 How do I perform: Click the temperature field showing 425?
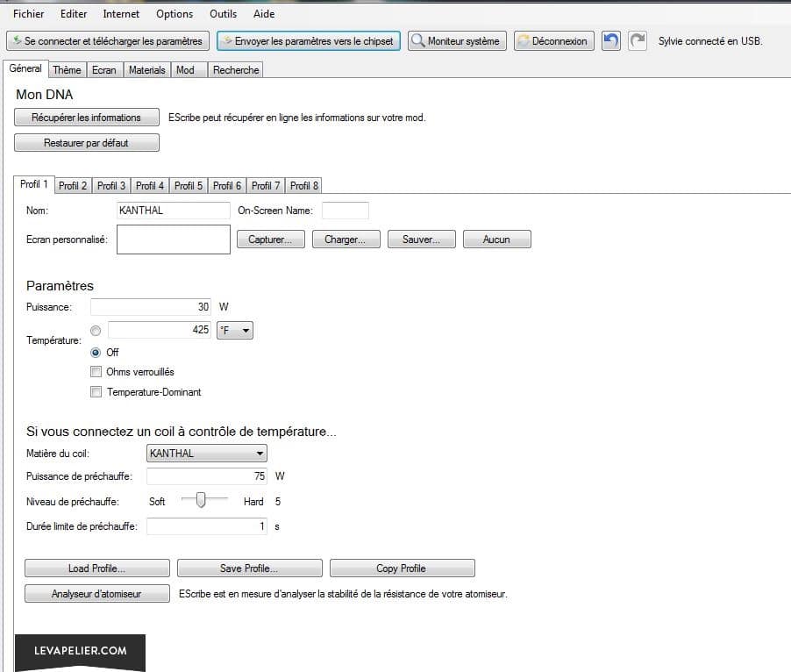click(160, 330)
